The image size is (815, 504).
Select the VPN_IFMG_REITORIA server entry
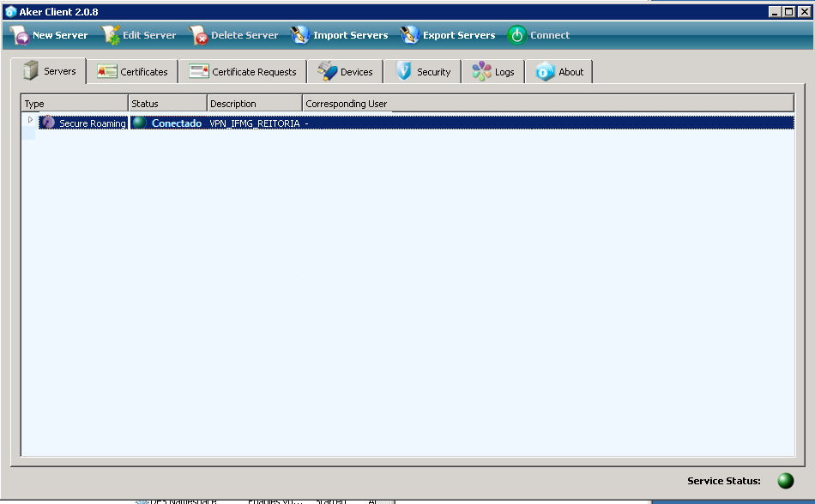coord(255,123)
